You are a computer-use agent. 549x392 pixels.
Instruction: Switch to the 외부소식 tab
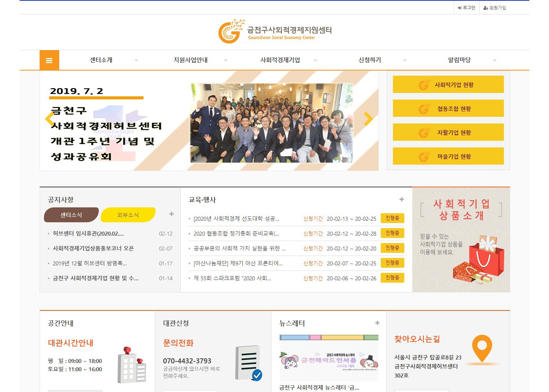128,215
